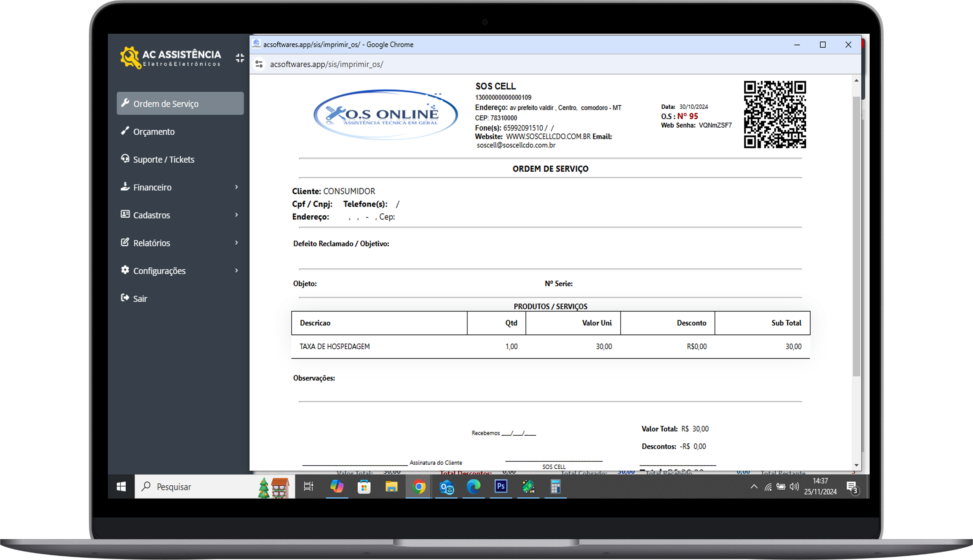Viewport: 973px width, 560px height.
Task: Open Calculator from the taskbar
Action: pyautogui.click(x=555, y=487)
